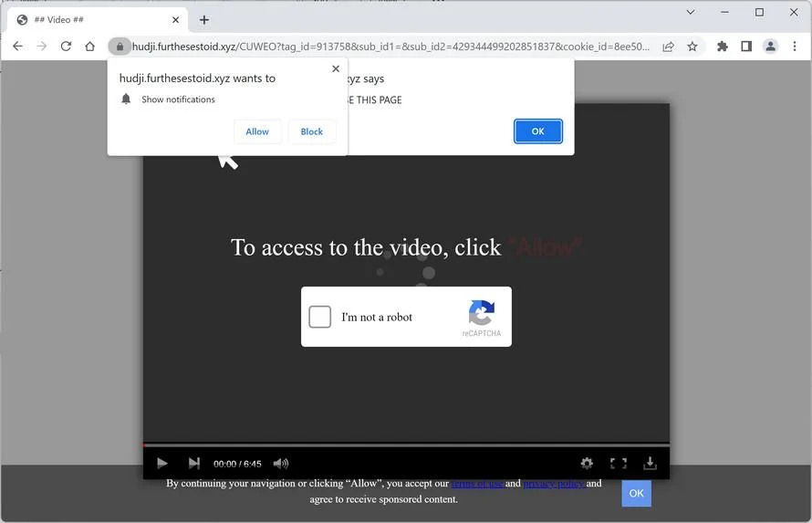Click the browser forward arrow

(41, 46)
